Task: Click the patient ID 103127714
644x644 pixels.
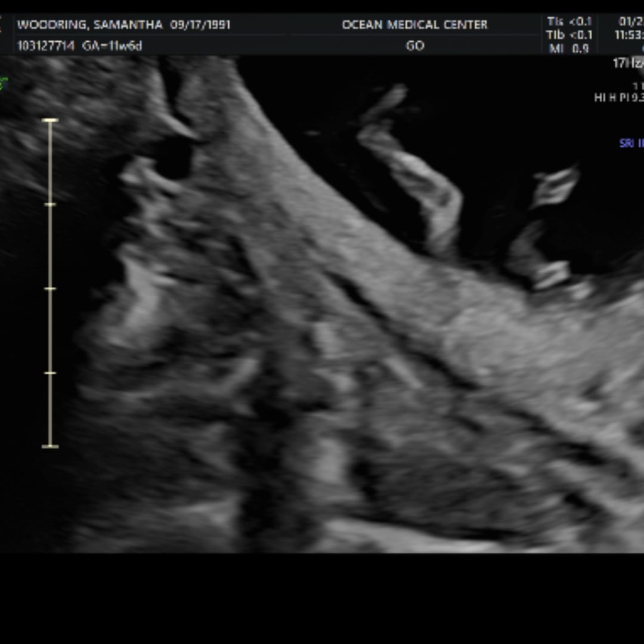Action: [45, 46]
